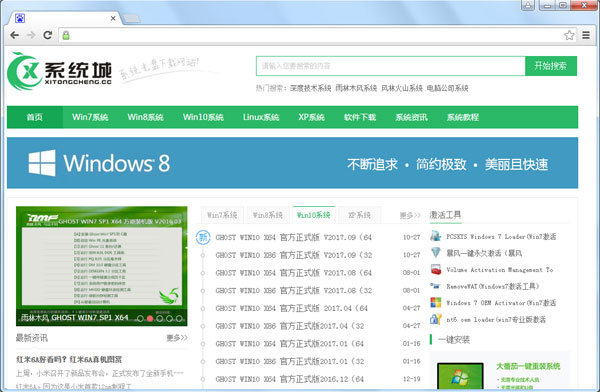The image size is (600, 392).
Task: Click 大番茄一键重装系统 thumbnail image
Action: [x=460, y=376]
